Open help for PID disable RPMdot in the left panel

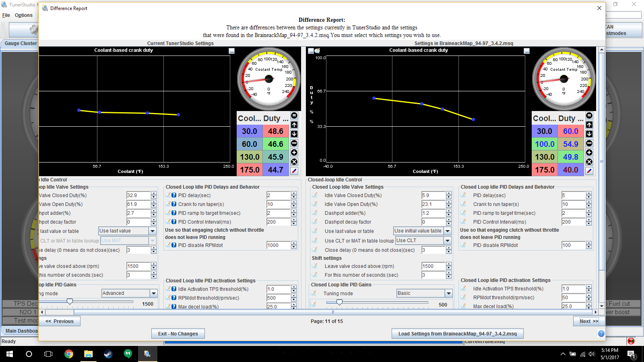click(174, 245)
